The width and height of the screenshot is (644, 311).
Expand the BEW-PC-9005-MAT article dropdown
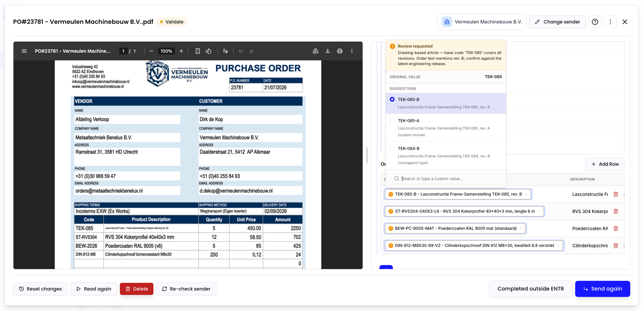521,228
